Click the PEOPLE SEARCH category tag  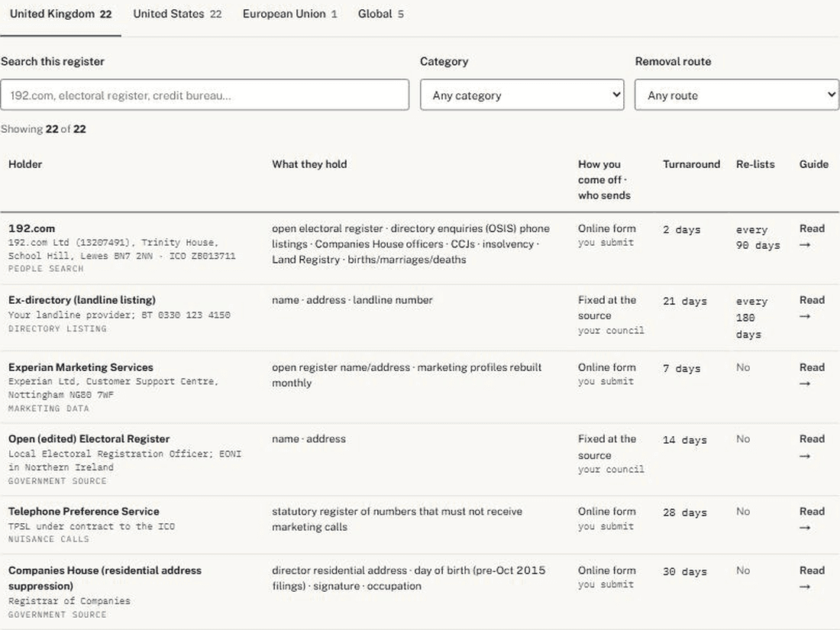click(x=46, y=268)
